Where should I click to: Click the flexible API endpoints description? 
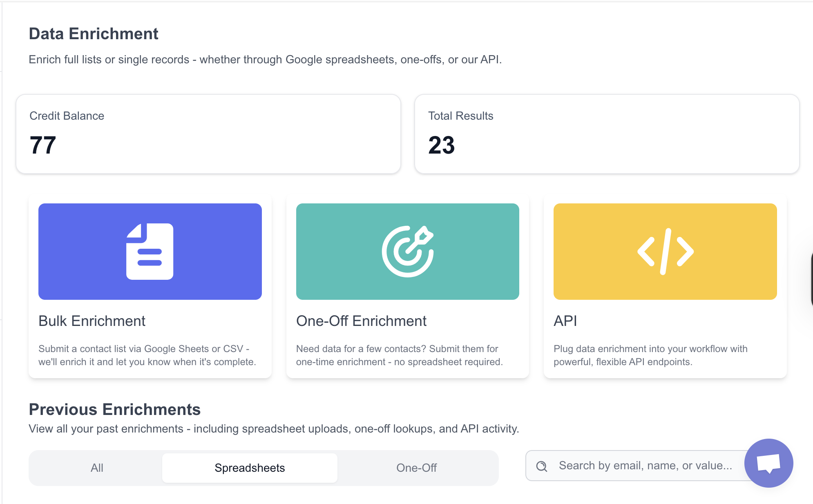click(650, 355)
